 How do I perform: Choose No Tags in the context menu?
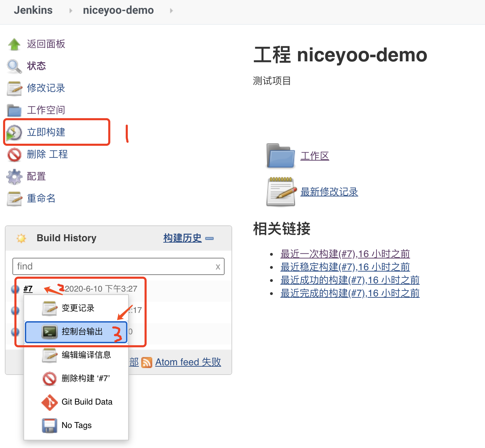pyautogui.click(x=76, y=426)
